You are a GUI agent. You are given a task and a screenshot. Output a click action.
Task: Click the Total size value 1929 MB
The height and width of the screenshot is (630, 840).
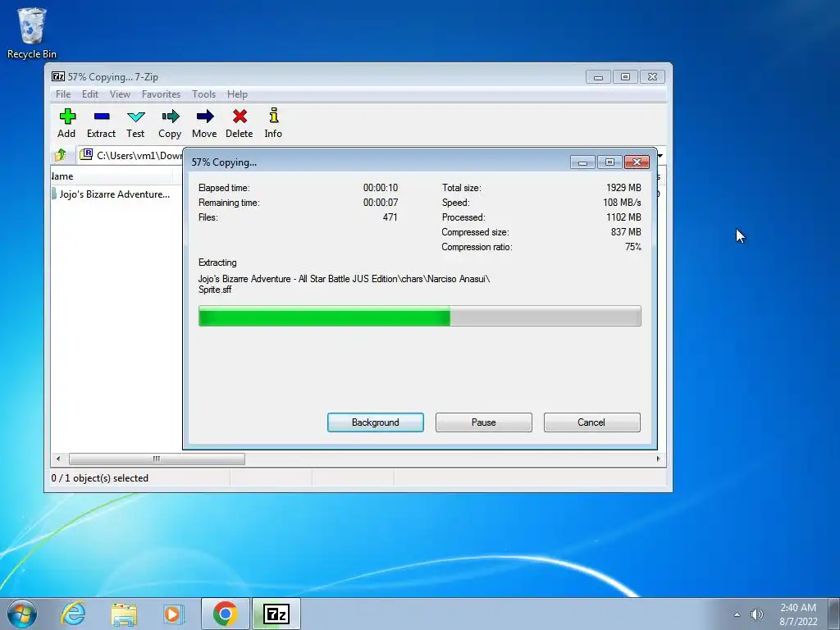pyautogui.click(x=623, y=188)
